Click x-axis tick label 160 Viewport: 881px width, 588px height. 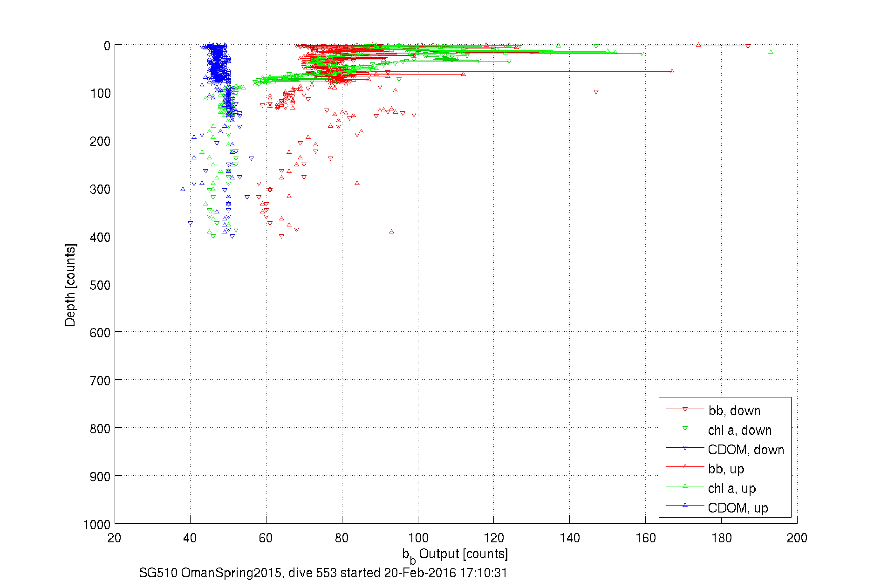(646, 538)
